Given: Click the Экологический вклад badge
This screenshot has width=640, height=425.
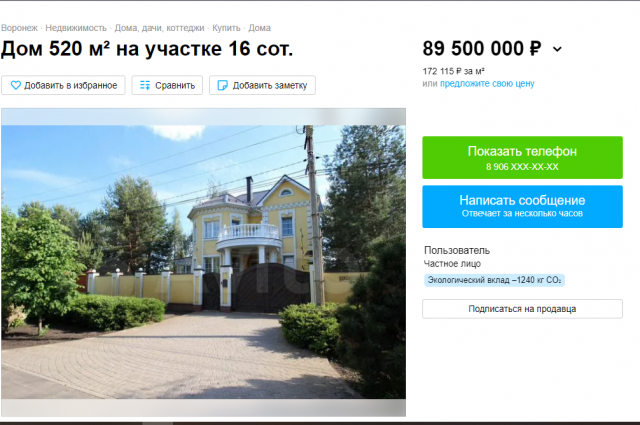Looking at the screenshot, I should pyautogui.click(x=494, y=280).
